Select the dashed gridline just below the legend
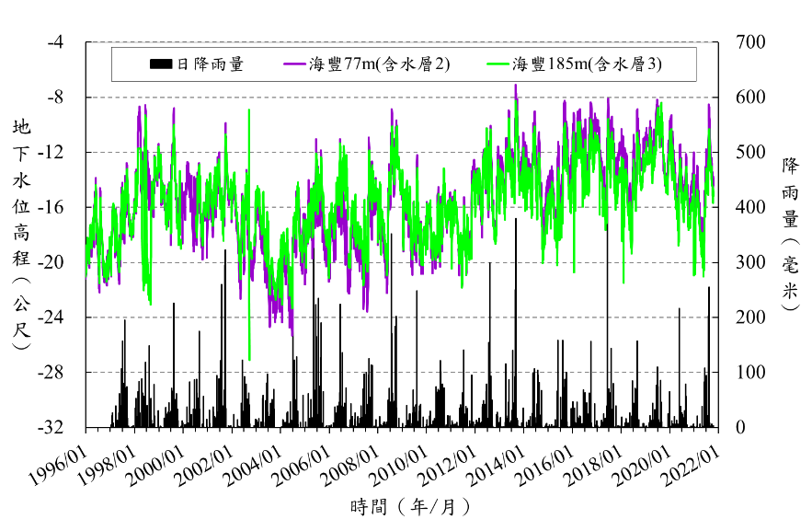Image resolution: width=812 pixels, height=531 pixels. (x=403, y=97)
